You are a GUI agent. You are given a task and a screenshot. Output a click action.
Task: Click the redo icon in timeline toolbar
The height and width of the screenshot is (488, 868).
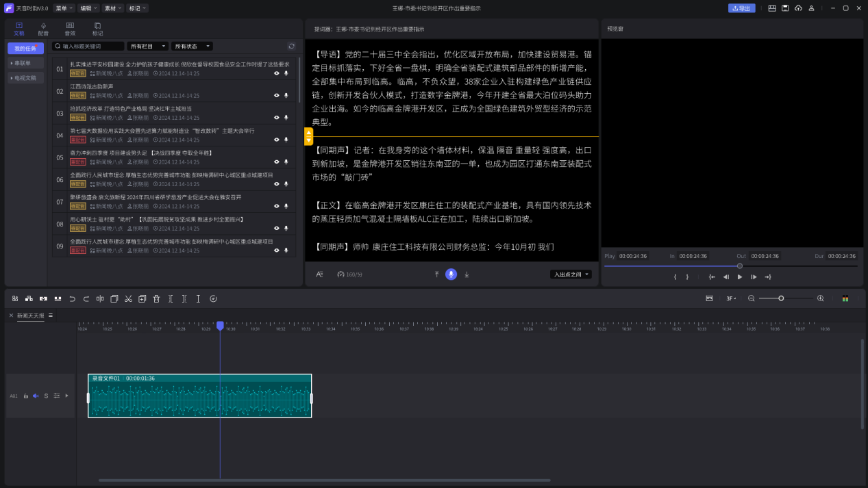[86, 298]
